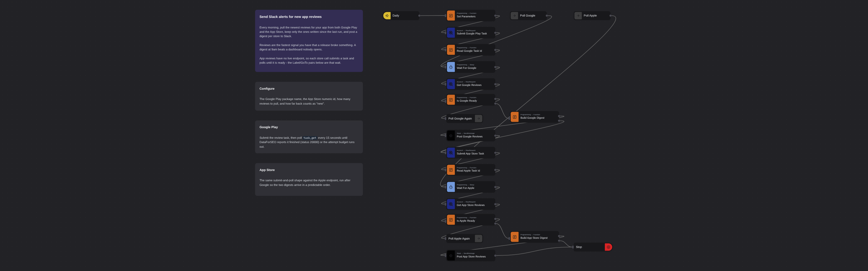
Task: Select the Get App Store Reviews title
Action: [470, 205]
